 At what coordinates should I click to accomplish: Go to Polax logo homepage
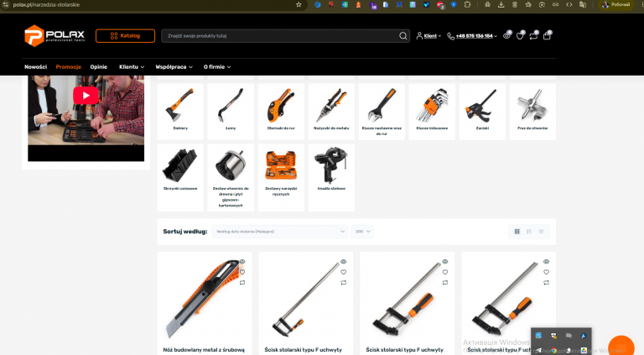pyautogui.click(x=55, y=36)
